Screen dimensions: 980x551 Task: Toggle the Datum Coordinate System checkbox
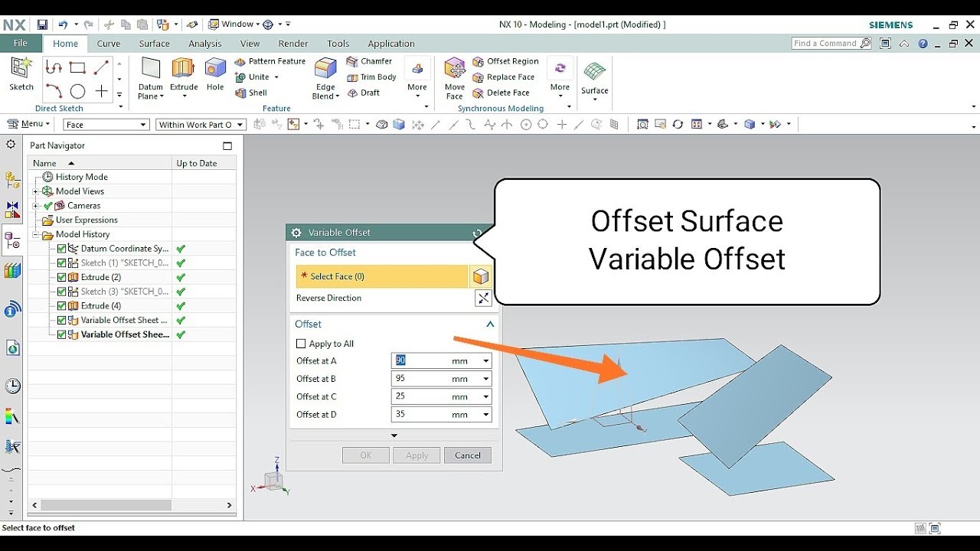click(x=62, y=249)
